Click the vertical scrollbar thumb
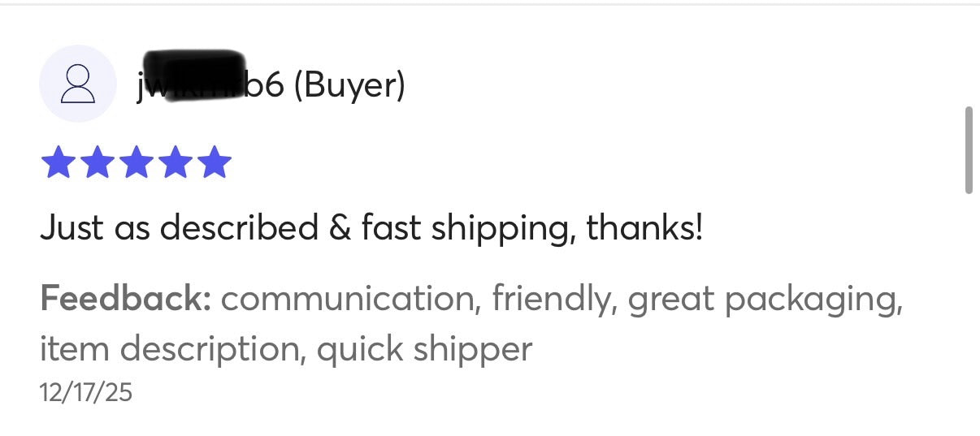980x436 pixels. (969, 149)
